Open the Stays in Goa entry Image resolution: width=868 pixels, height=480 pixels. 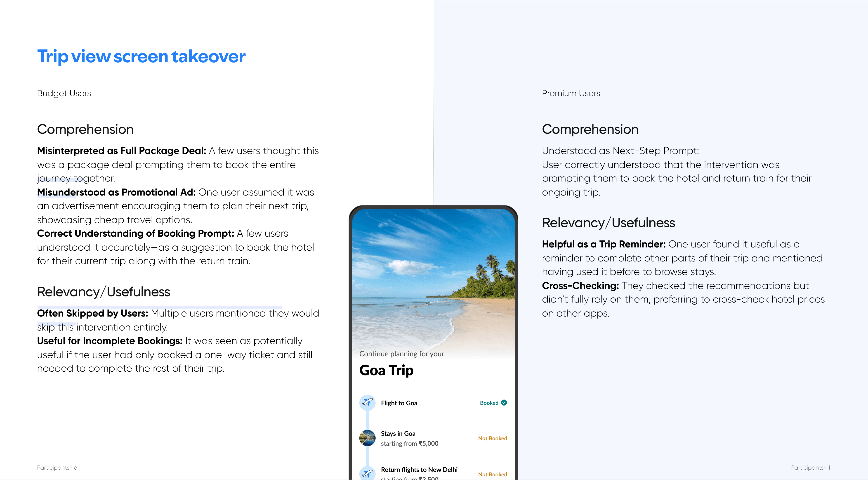(398, 433)
